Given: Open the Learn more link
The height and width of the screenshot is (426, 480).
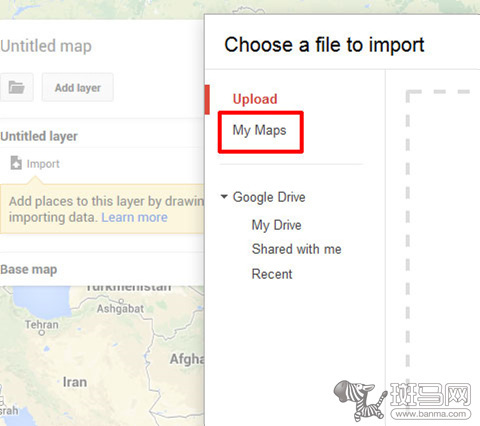Looking at the screenshot, I should [134, 217].
